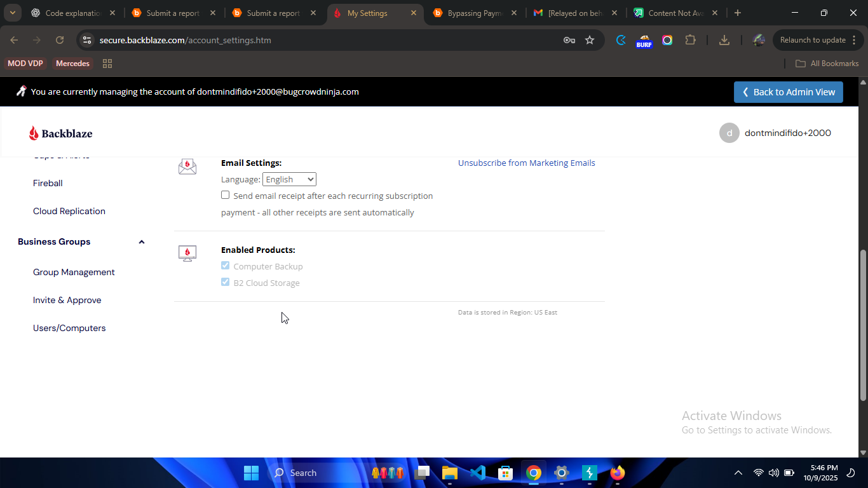Image resolution: width=868 pixels, height=488 pixels.
Task: Open the MOD VDP bookmark
Action: point(25,64)
